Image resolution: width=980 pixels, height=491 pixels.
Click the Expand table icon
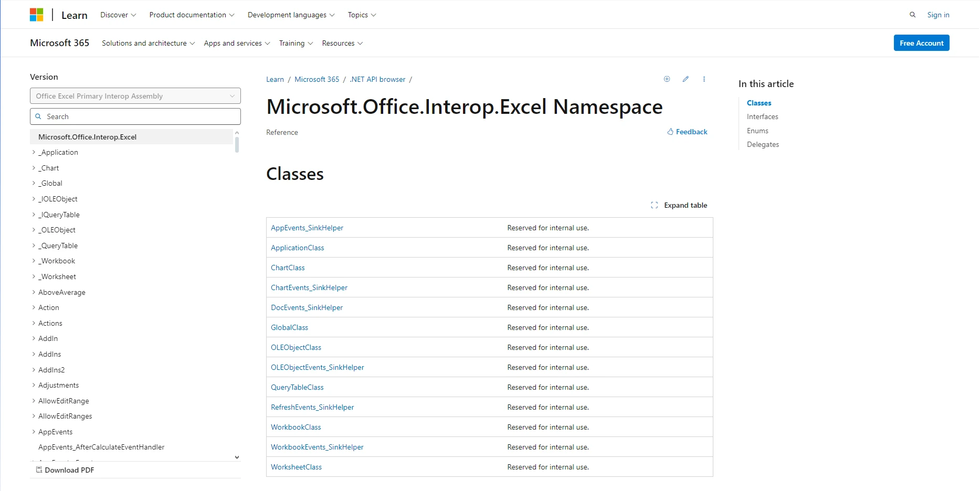tap(654, 205)
